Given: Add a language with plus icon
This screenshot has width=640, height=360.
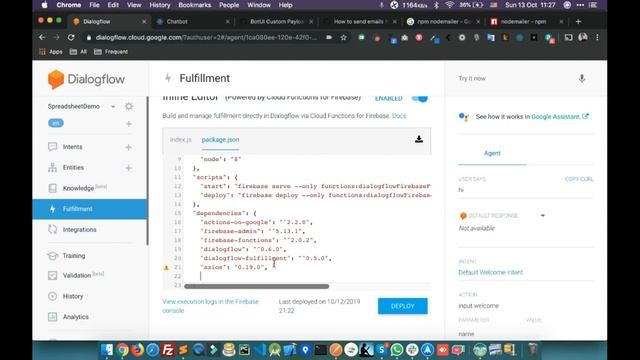Looking at the screenshot, I should [x=129, y=124].
